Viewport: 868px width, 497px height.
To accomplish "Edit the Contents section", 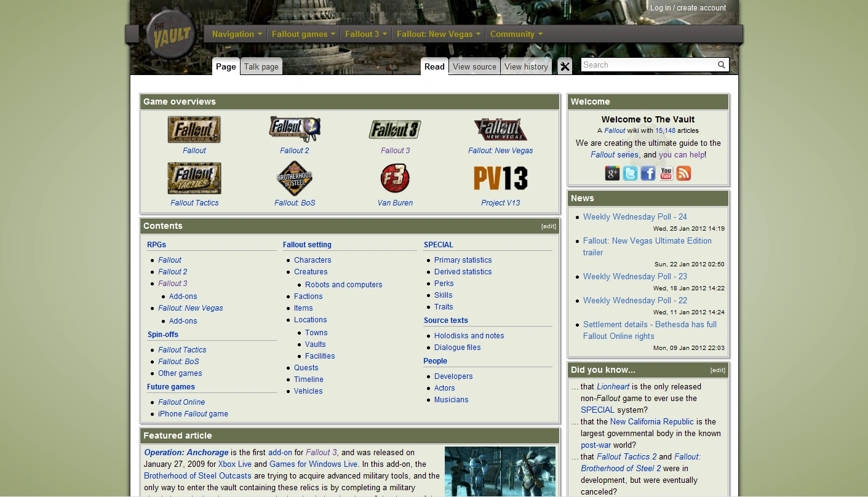I will [x=548, y=226].
